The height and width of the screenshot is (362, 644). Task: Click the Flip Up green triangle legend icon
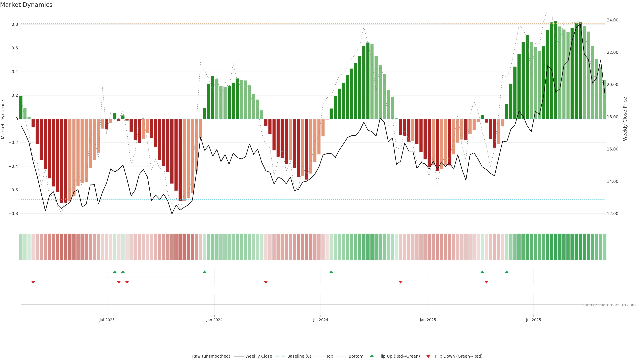tap(372, 356)
